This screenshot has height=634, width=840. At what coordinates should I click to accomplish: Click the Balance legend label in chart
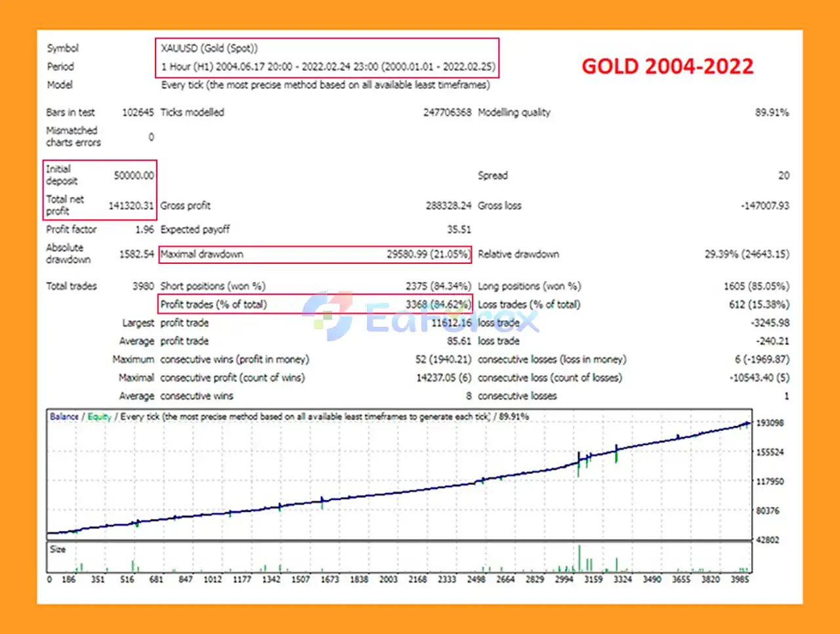coord(64,417)
